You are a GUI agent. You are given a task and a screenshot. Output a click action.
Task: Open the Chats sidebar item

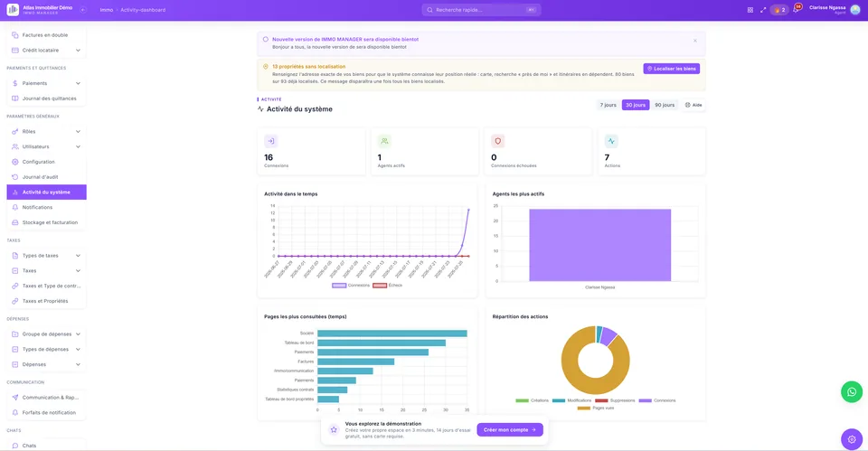click(x=46, y=446)
